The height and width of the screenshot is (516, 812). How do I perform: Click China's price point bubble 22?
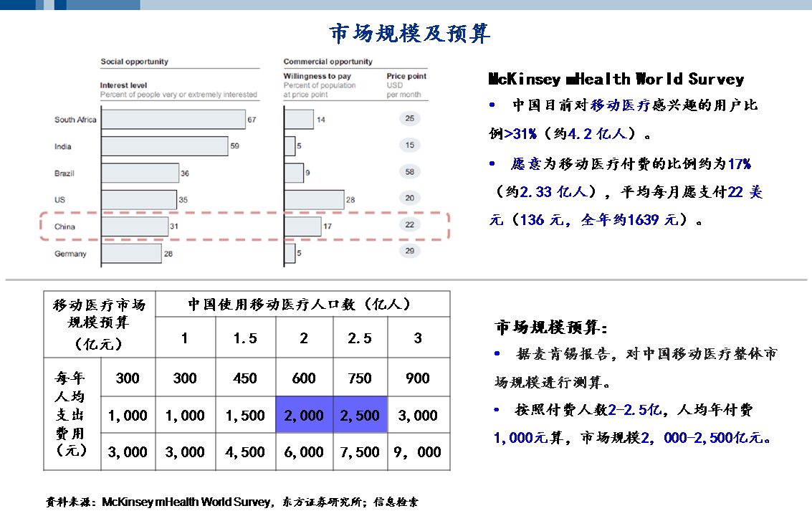pyautogui.click(x=410, y=224)
